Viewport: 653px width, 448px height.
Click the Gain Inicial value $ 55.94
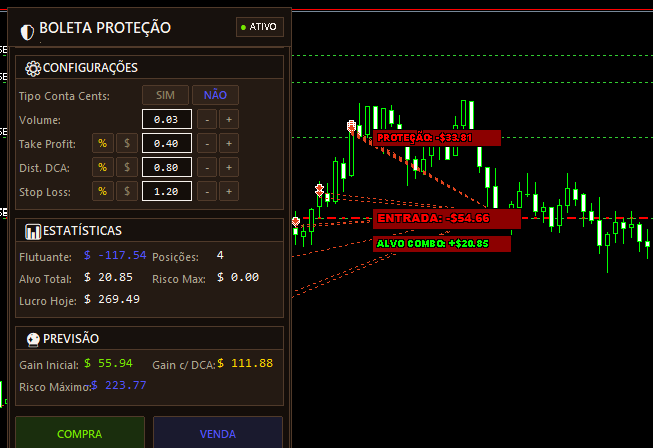click(x=108, y=363)
